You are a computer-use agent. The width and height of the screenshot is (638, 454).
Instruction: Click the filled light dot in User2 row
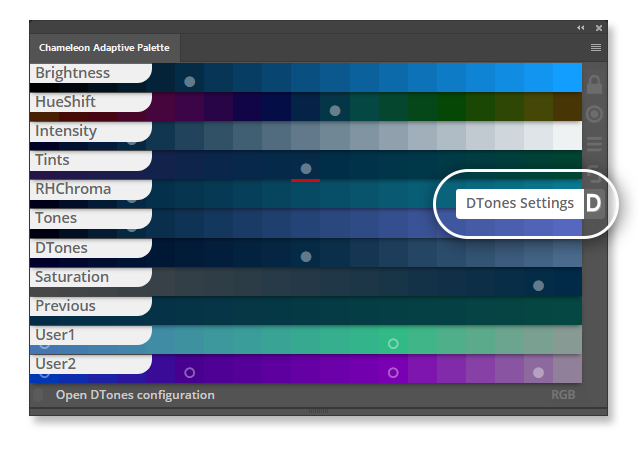click(538, 373)
